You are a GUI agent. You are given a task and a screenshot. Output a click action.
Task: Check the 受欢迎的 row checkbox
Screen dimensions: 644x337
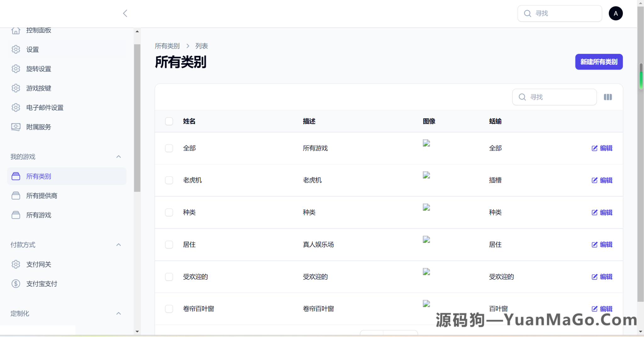pos(169,277)
